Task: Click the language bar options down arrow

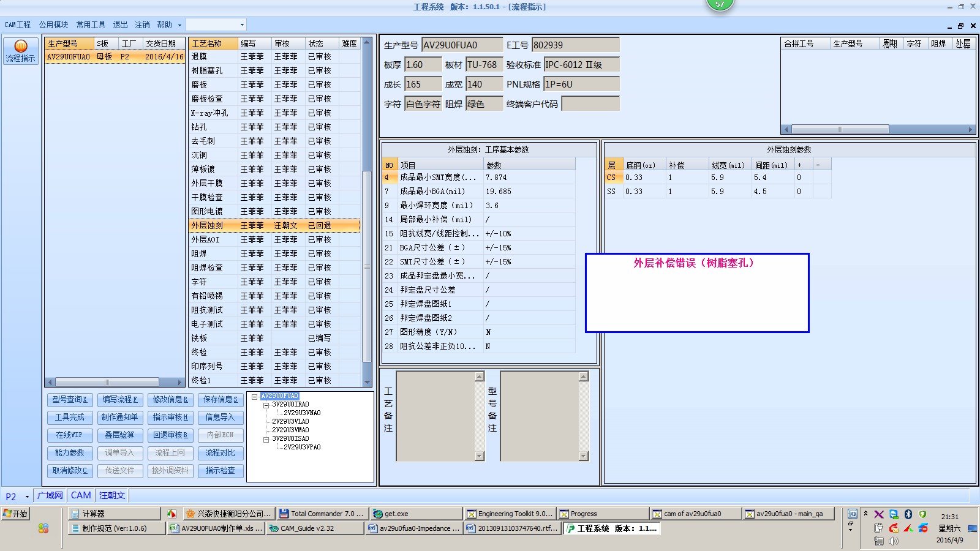Action: [x=851, y=529]
